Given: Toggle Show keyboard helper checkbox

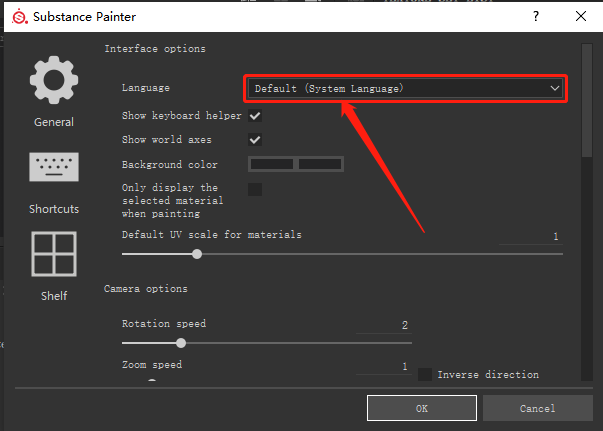Looking at the screenshot, I should tap(255, 116).
